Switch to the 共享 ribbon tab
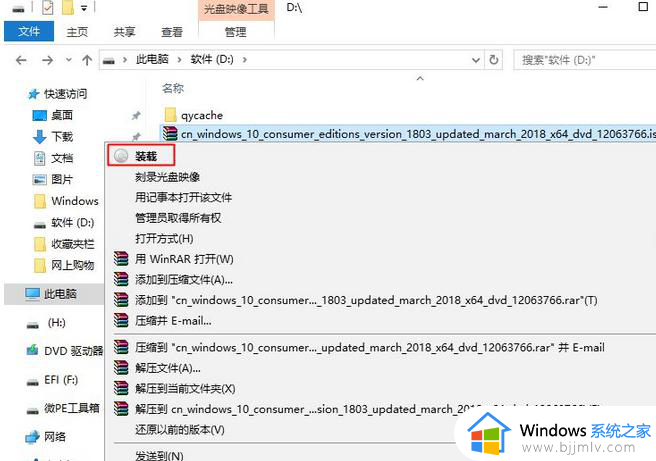This screenshot has width=656, height=461. [125, 32]
